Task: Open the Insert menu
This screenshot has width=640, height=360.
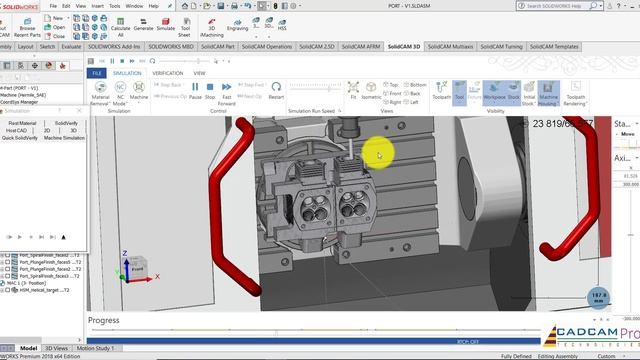Action: click(98, 6)
